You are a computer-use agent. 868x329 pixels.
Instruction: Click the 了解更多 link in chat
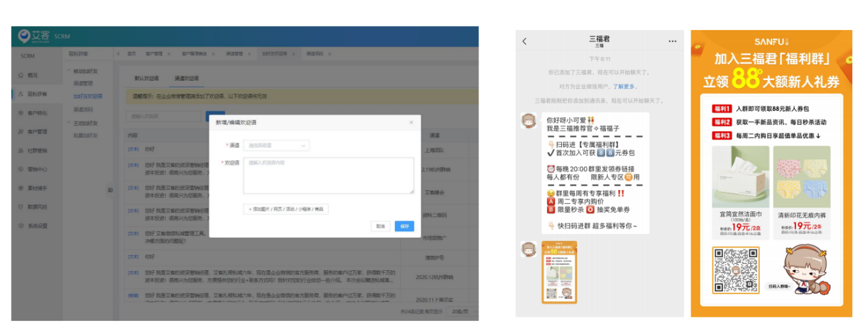click(624, 86)
